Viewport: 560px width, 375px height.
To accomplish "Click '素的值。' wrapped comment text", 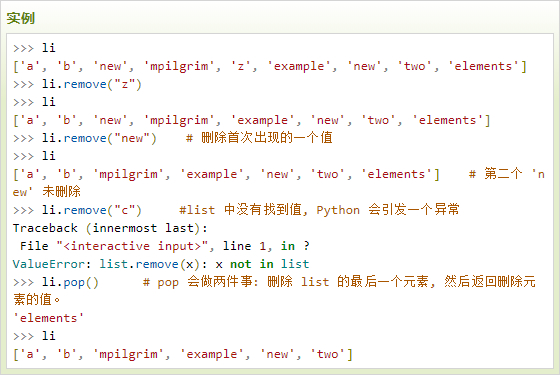I will (37, 300).
